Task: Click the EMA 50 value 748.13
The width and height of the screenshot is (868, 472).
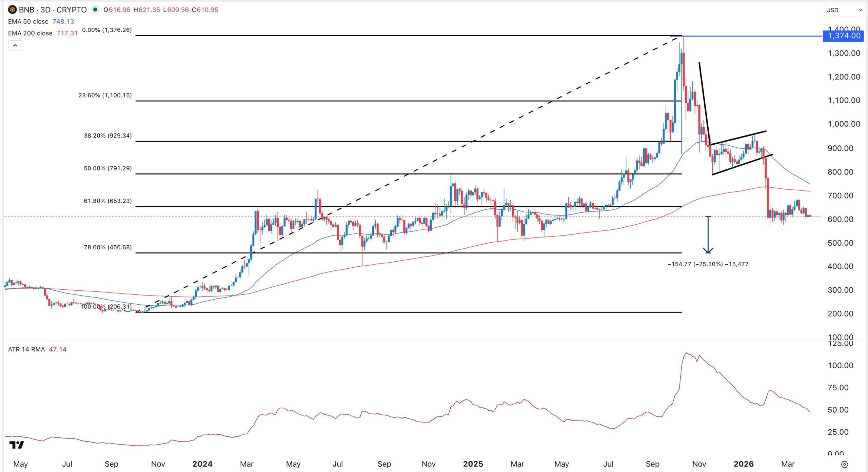Action: [63, 21]
